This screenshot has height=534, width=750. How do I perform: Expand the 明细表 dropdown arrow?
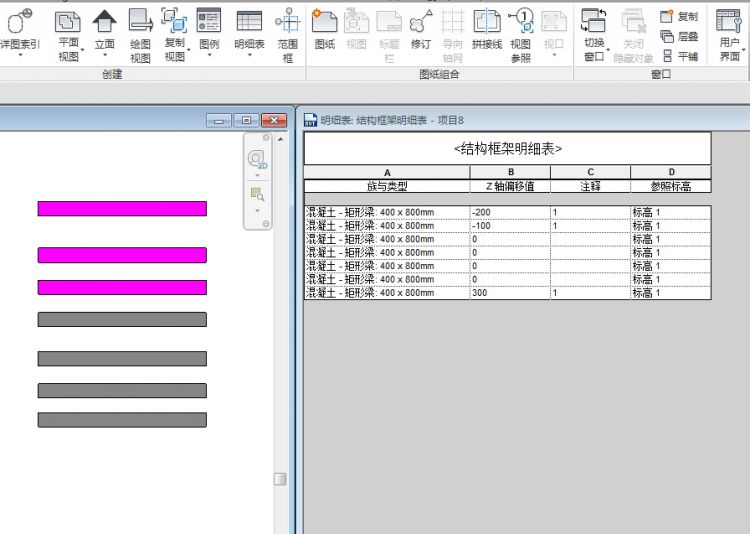click(250, 55)
